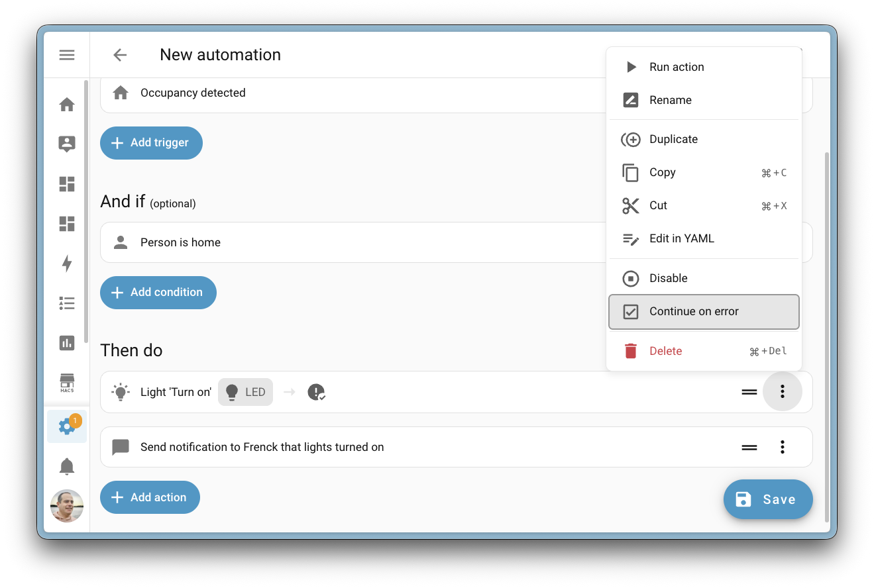Select the Developer Tools lightning icon
The height and width of the screenshot is (588, 874).
pos(66,264)
